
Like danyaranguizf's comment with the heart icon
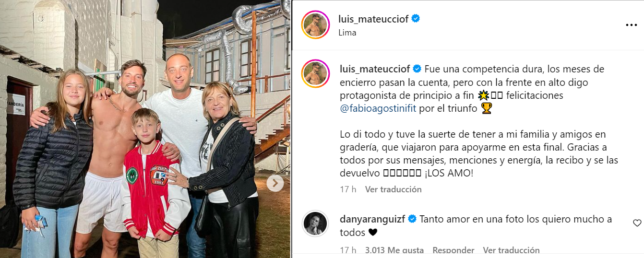click(637, 223)
